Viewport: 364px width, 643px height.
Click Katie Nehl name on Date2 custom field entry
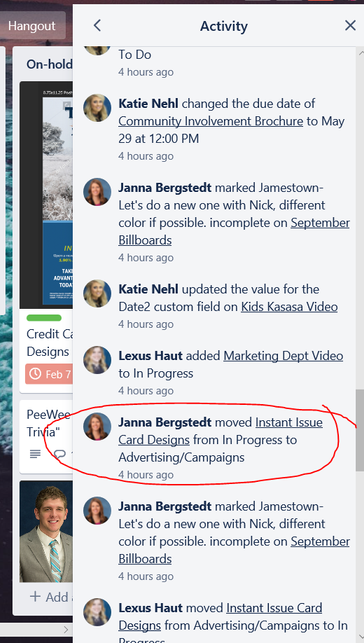(x=148, y=290)
